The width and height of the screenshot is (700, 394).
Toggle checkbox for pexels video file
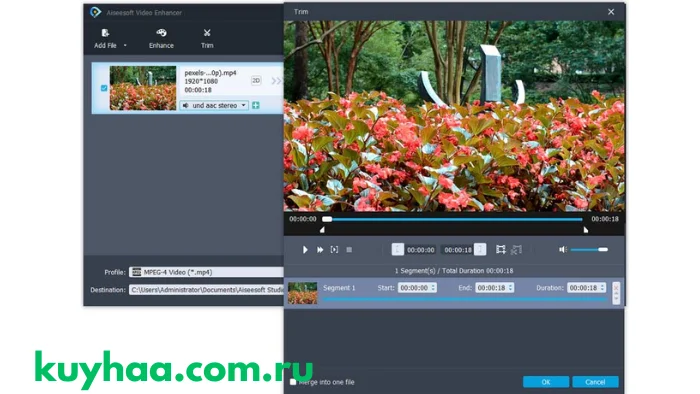[x=104, y=88]
